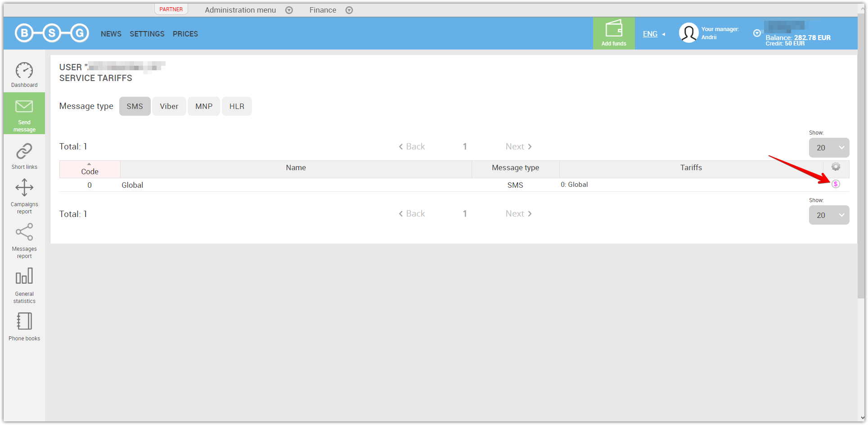Image resolution: width=868 pixels, height=425 pixels.
Task: Select the MNP message type
Action: (204, 107)
